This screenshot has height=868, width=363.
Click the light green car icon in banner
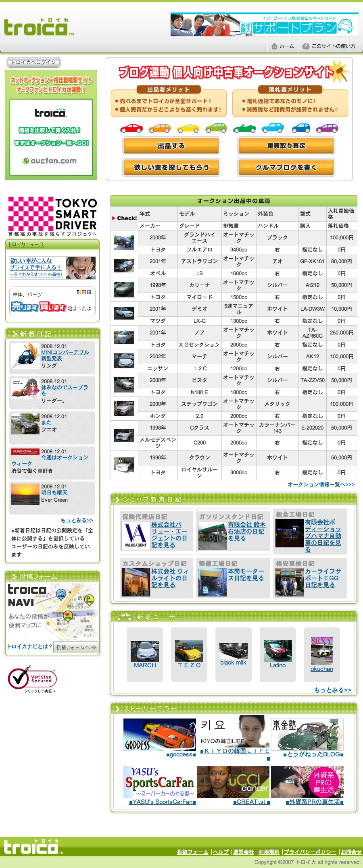click(216, 128)
